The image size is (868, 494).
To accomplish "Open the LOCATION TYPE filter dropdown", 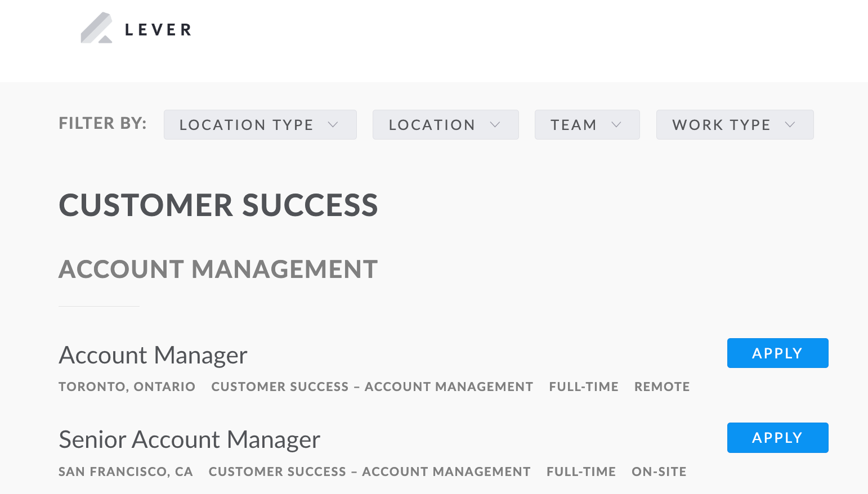I will tap(260, 124).
